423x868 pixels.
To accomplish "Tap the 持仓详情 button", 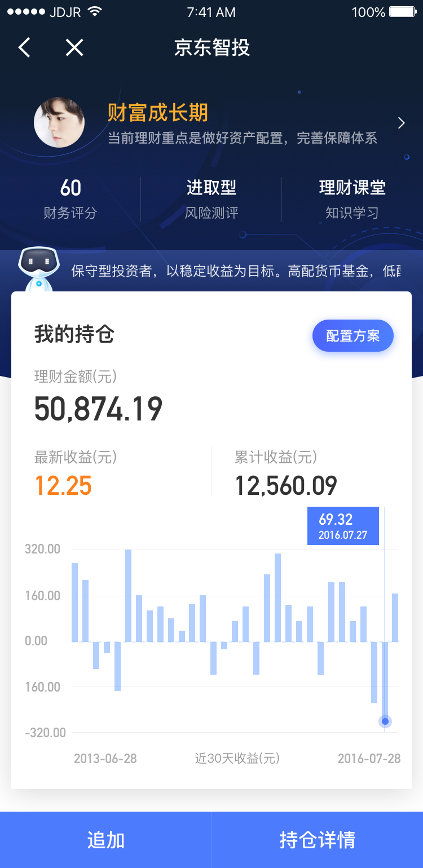I will pos(318,840).
